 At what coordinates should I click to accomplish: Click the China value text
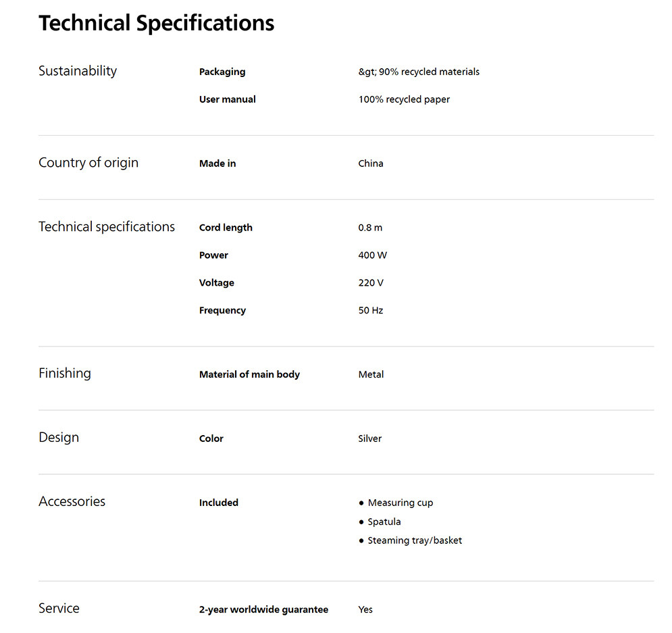pos(371,163)
